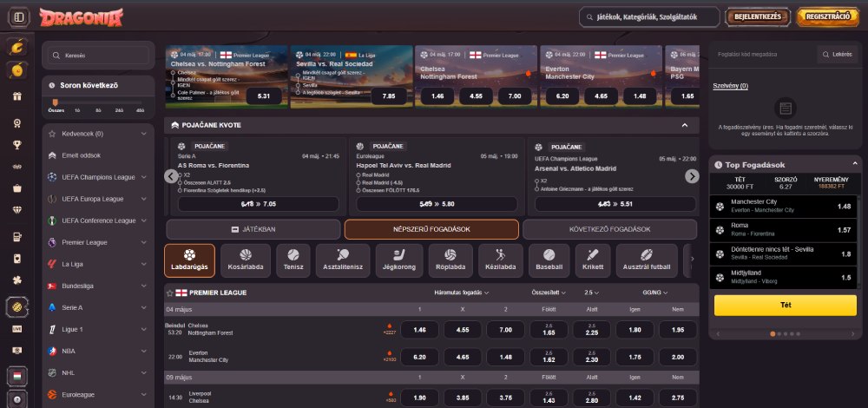Select the Labdarúgás football sport icon
The width and height of the screenshot is (868, 408).
(x=189, y=260)
